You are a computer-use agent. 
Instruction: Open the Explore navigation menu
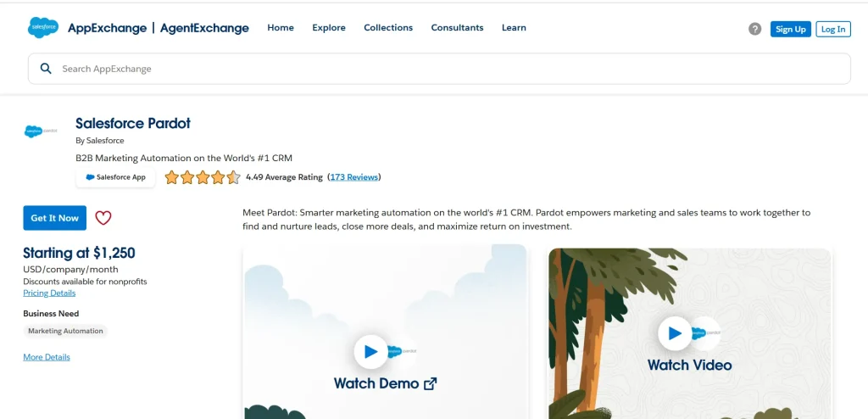pyautogui.click(x=329, y=28)
